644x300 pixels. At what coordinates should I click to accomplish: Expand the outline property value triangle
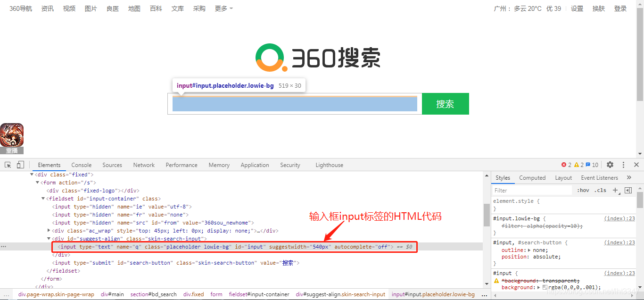529,250
